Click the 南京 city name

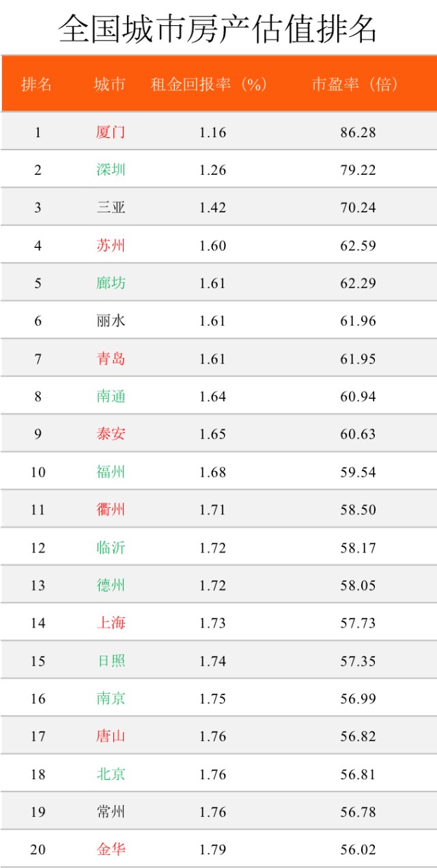[x=111, y=698]
